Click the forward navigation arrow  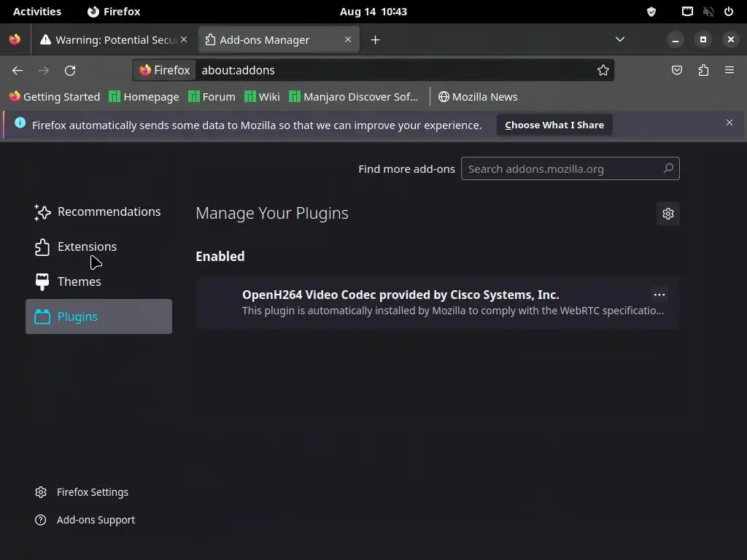[x=44, y=71]
